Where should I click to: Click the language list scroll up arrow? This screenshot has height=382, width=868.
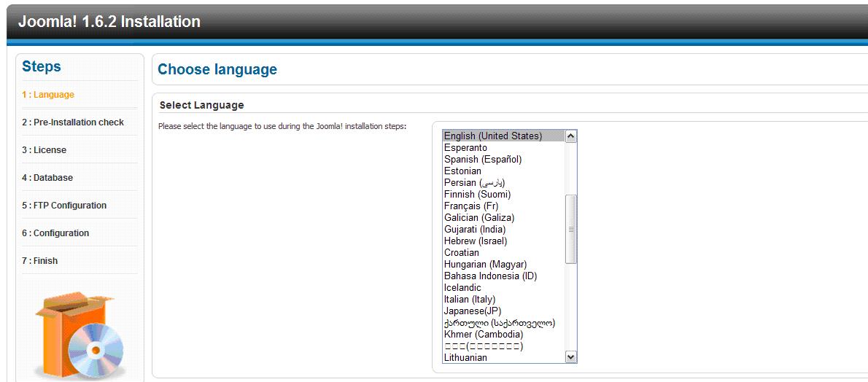[570, 136]
